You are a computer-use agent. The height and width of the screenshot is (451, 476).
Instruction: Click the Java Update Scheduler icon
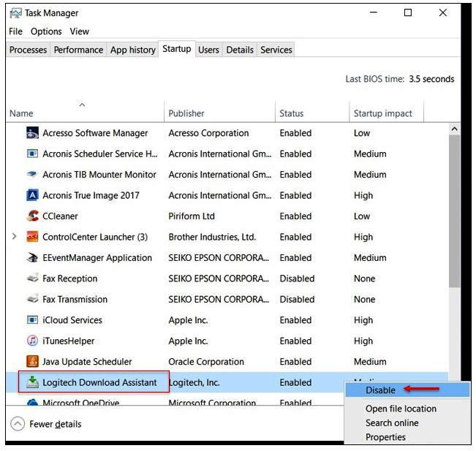pyautogui.click(x=32, y=361)
